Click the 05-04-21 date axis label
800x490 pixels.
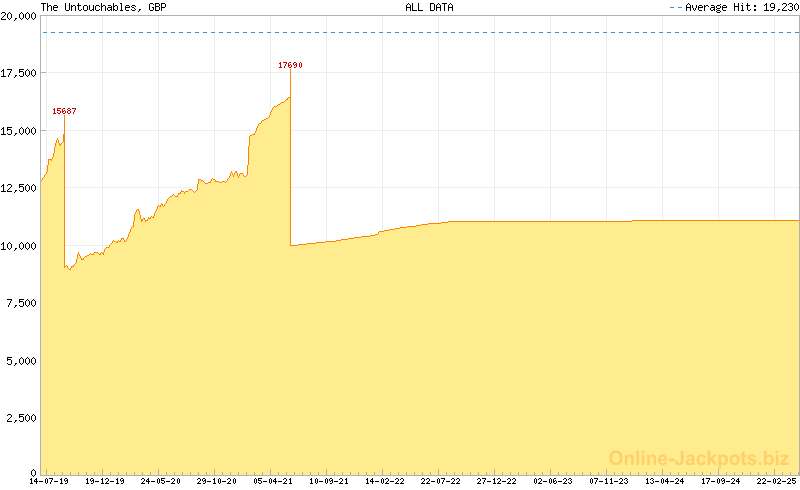pyautogui.click(x=273, y=481)
